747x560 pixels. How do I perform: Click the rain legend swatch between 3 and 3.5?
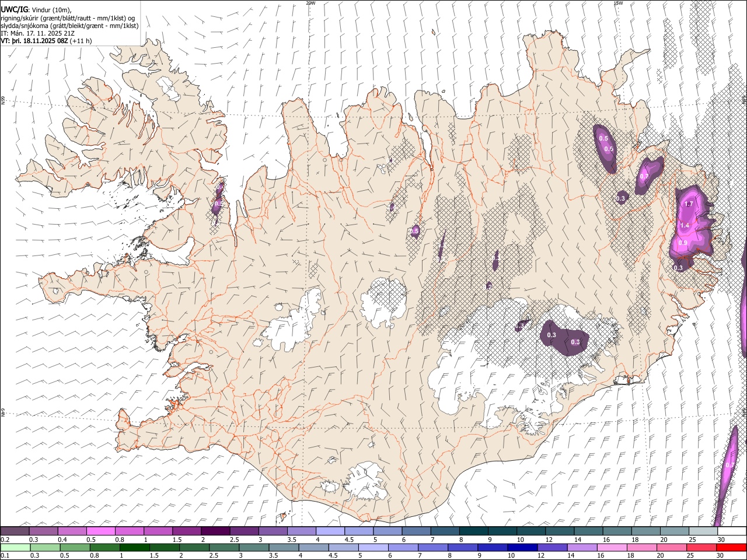click(x=254, y=547)
